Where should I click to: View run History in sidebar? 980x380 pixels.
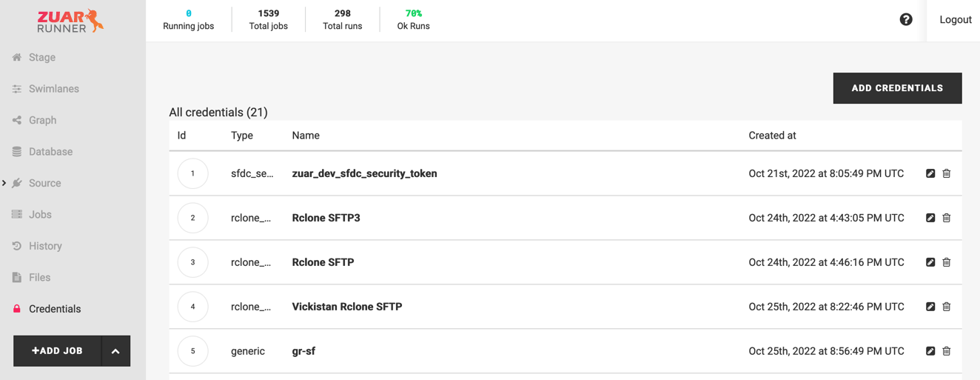point(45,246)
